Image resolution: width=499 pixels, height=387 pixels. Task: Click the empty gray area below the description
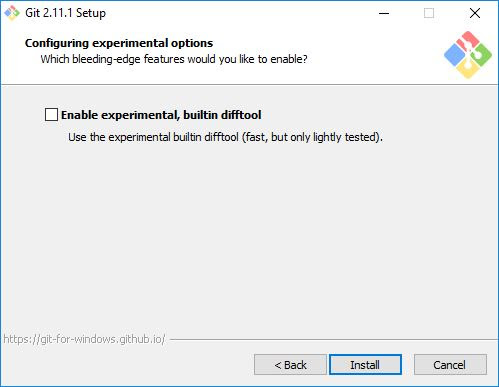pyautogui.click(x=249, y=233)
